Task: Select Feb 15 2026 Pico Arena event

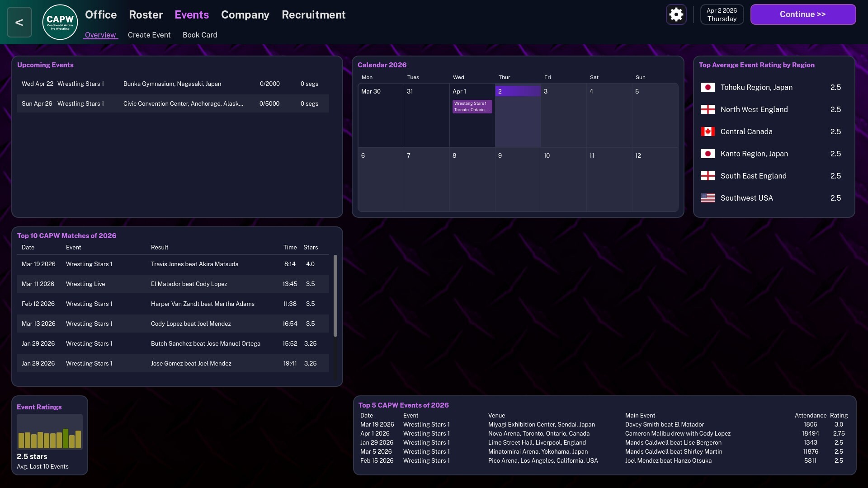Action: coord(604,460)
